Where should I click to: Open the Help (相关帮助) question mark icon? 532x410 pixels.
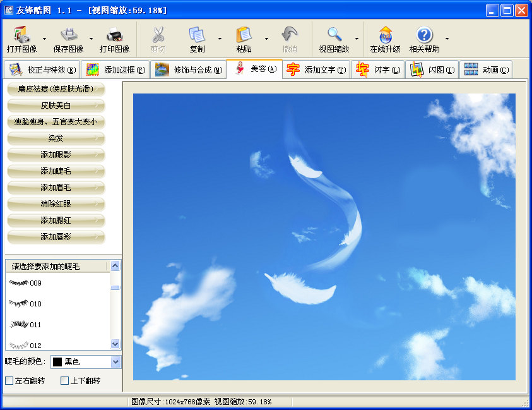(x=424, y=35)
